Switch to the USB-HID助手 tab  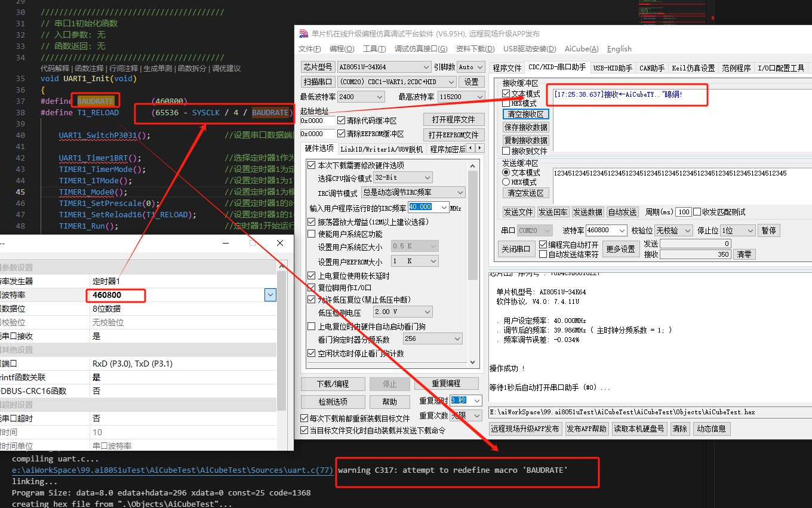(x=613, y=68)
